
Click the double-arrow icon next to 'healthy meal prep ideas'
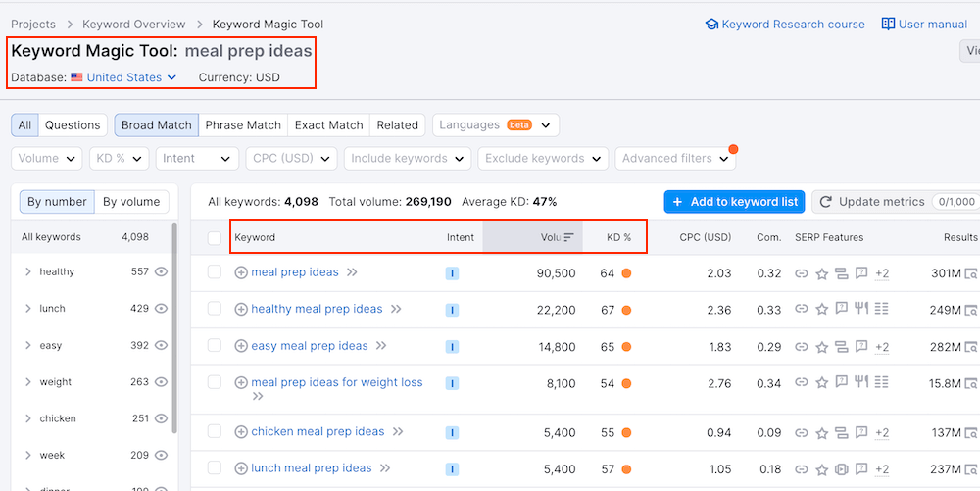397,309
